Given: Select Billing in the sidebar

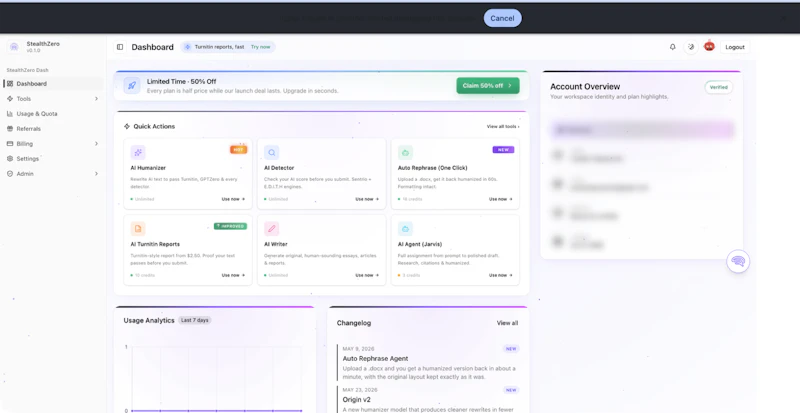Looking at the screenshot, I should coord(53,144).
